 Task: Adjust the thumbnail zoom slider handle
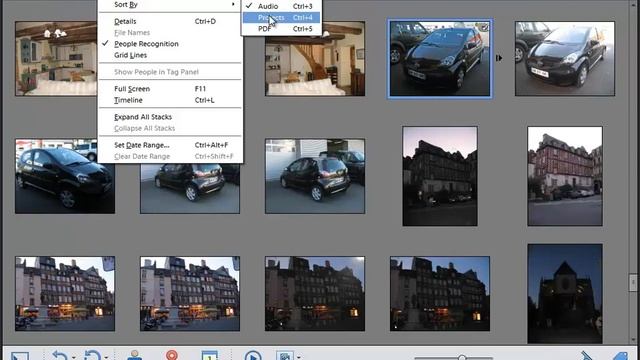[x=462, y=358]
